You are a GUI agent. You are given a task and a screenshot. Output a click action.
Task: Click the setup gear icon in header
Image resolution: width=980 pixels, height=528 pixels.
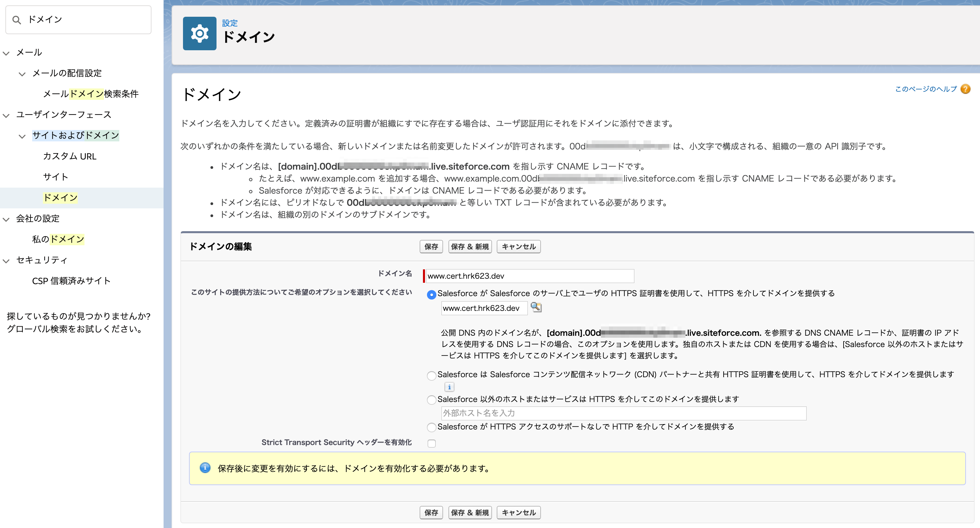pos(199,34)
